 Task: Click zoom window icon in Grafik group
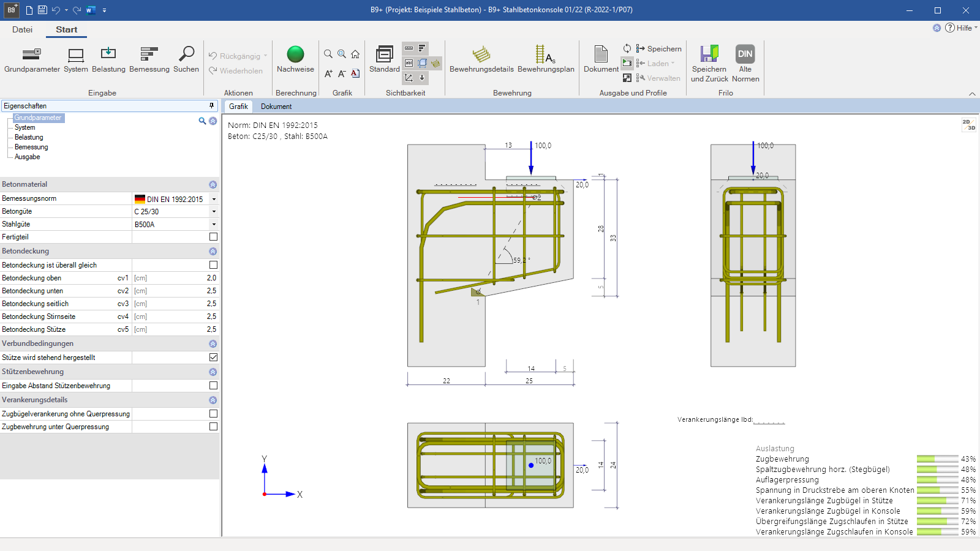342,54
